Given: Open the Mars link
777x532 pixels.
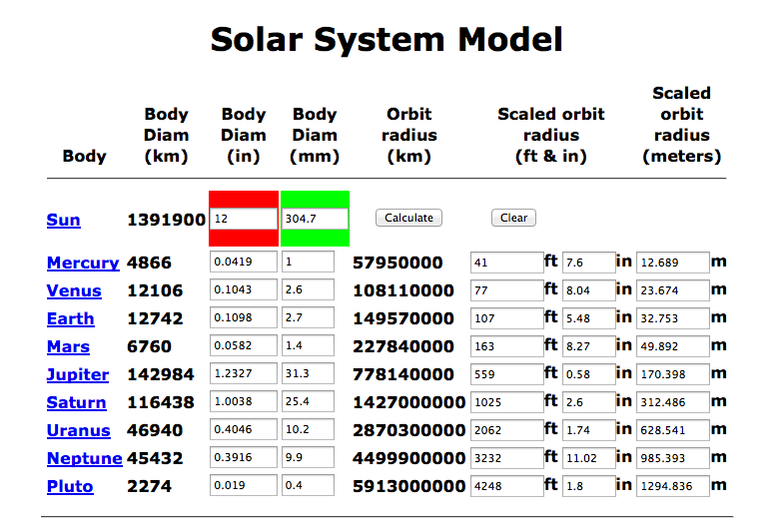Looking at the screenshot, I should (68, 346).
